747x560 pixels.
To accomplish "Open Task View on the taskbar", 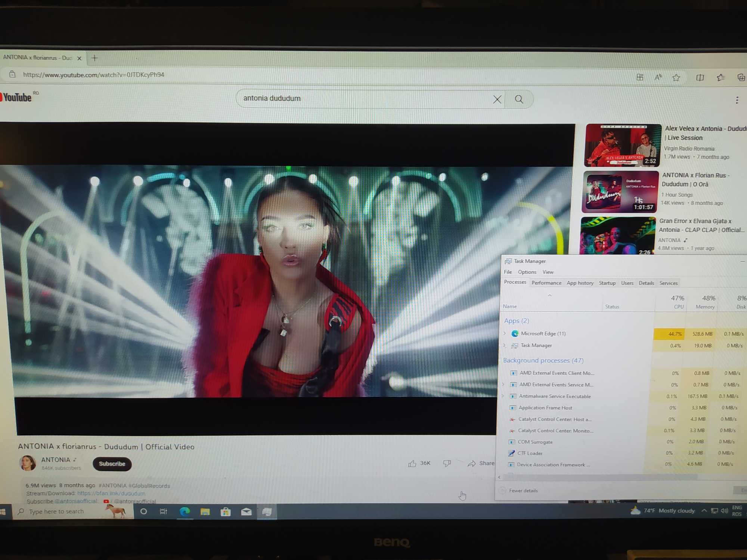I will pos(163,511).
